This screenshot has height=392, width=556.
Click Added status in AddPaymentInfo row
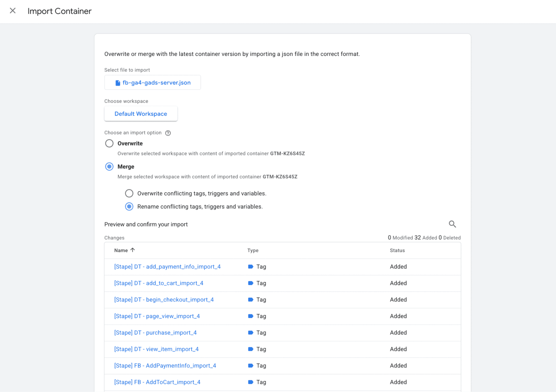point(398,366)
